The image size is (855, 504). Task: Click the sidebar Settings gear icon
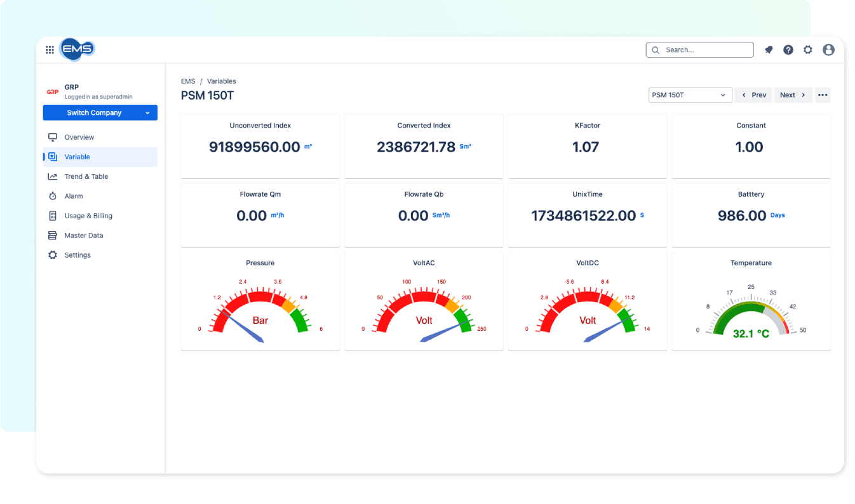coord(53,255)
